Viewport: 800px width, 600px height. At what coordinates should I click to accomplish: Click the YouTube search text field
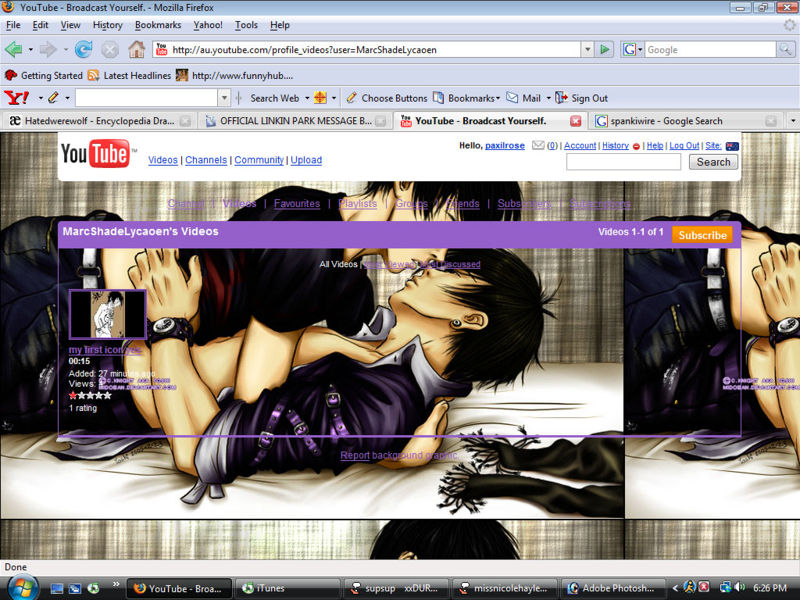coord(623,162)
